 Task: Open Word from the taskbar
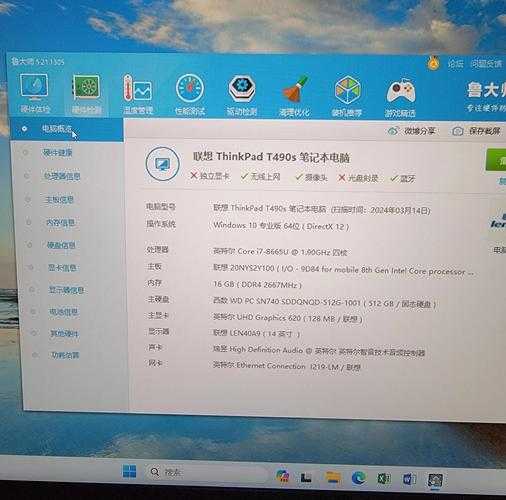409,479
